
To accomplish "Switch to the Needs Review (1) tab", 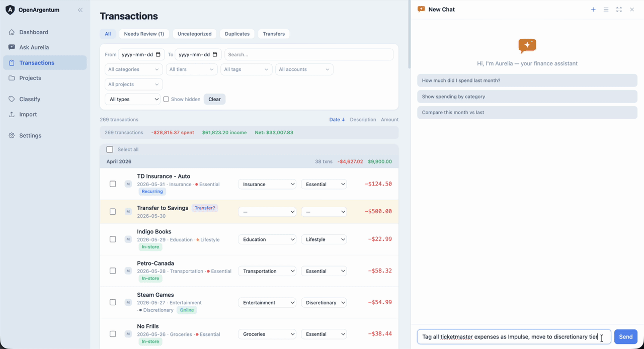I will 144,34.
